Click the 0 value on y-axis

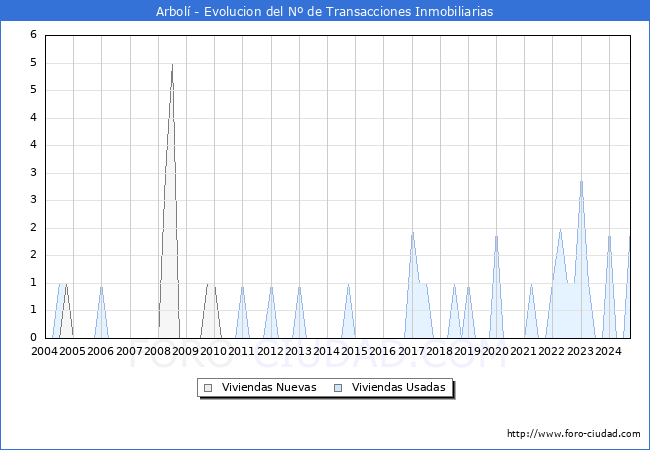[x=34, y=337]
